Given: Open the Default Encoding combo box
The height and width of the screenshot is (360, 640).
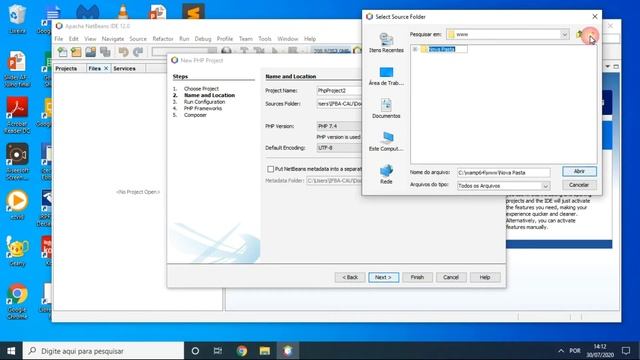Looking at the screenshot, I should [x=339, y=148].
